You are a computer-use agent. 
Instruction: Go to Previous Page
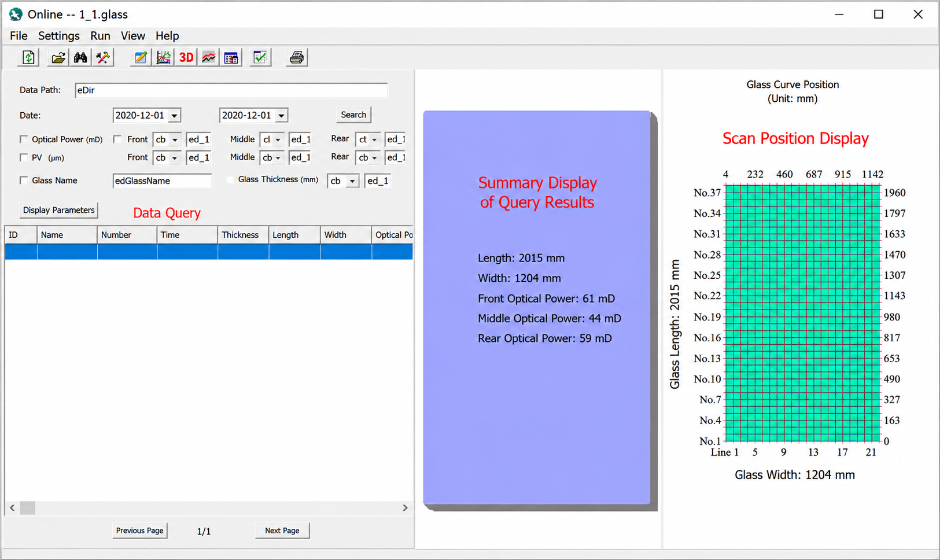[x=139, y=530]
